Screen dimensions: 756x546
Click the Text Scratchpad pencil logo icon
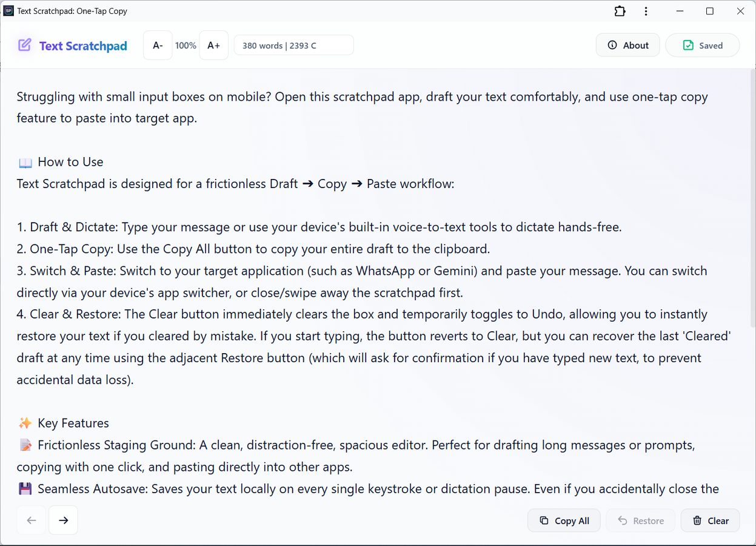24,45
